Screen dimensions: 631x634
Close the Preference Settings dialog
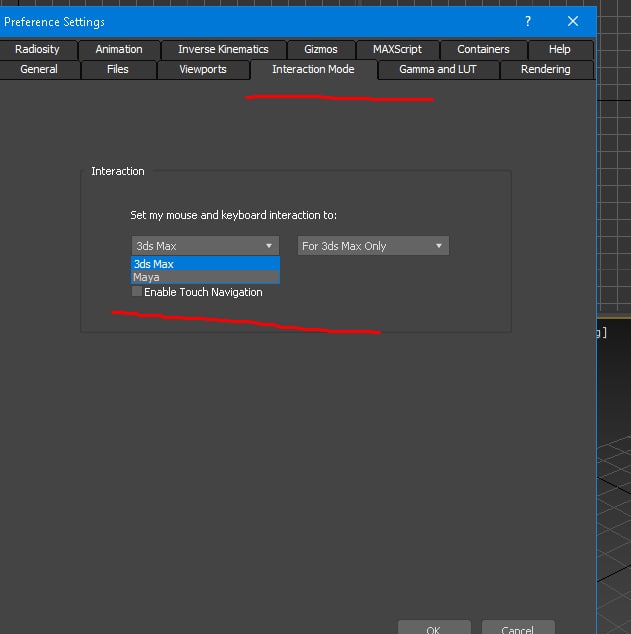tap(573, 21)
